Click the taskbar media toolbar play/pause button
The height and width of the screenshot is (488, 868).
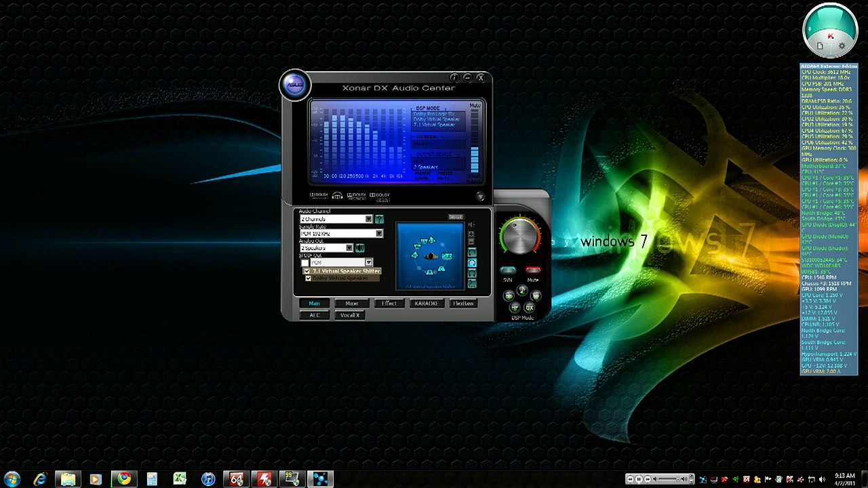point(638,480)
